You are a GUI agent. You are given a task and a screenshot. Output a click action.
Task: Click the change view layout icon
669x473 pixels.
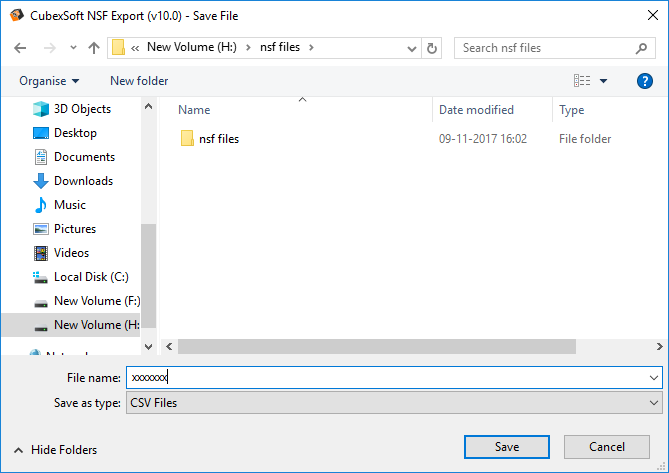click(x=582, y=81)
